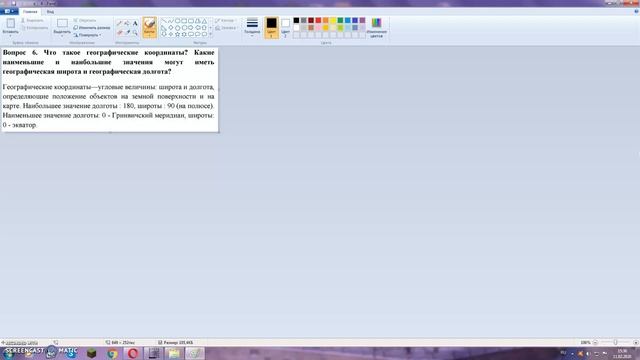Image resolution: width=640 pixels, height=360 pixels.
Task: Click the Вставить (Paste) clipboard icon
Action: pyautogui.click(x=11, y=23)
